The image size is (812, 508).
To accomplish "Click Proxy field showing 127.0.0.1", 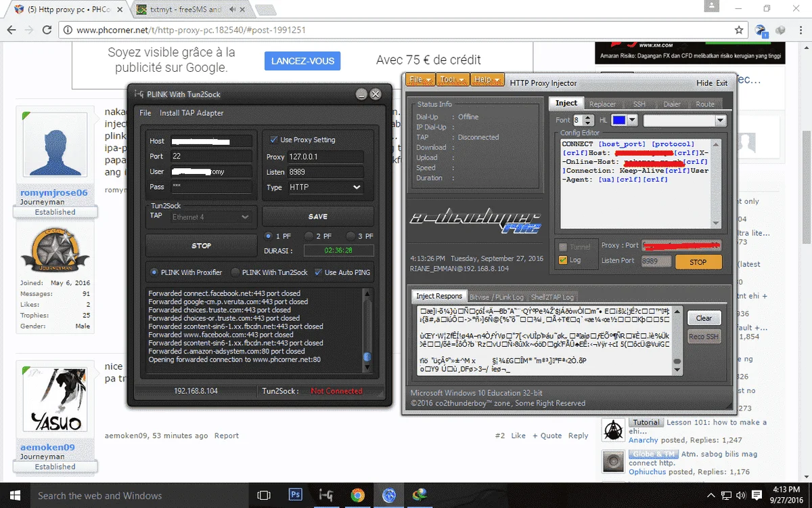I will click(325, 156).
